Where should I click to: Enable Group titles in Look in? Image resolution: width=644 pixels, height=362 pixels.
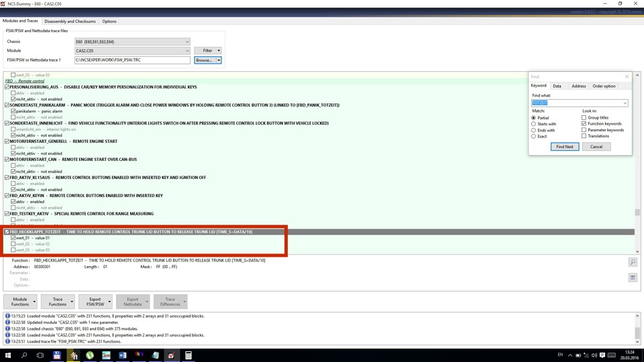point(584,117)
